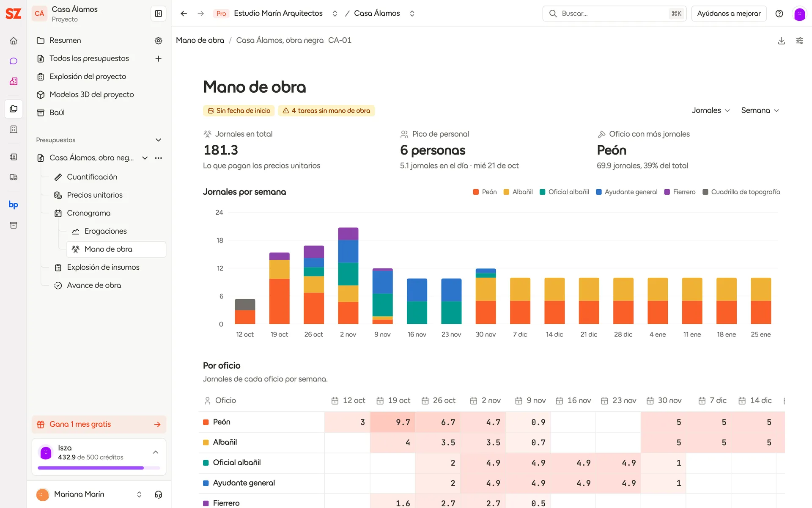Open the help question mark icon

[779, 14]
